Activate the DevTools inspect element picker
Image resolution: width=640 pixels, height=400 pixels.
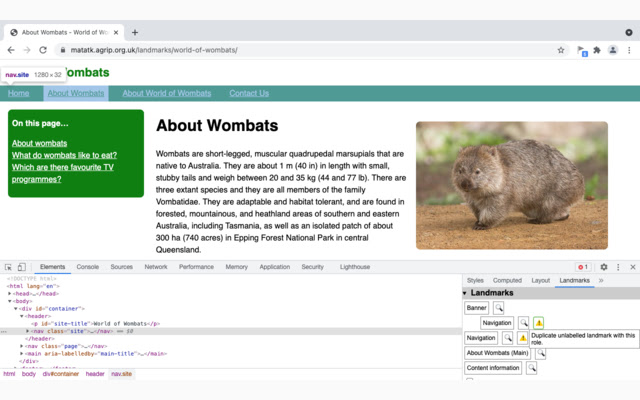pyautogui.click(x=8, y=267)
